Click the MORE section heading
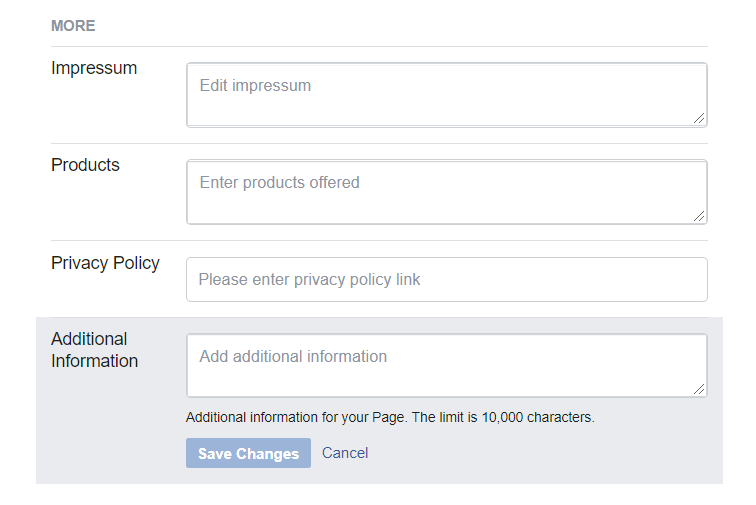Image resolution: width=756 pixels, height=505 pixels. coord(73,26)
